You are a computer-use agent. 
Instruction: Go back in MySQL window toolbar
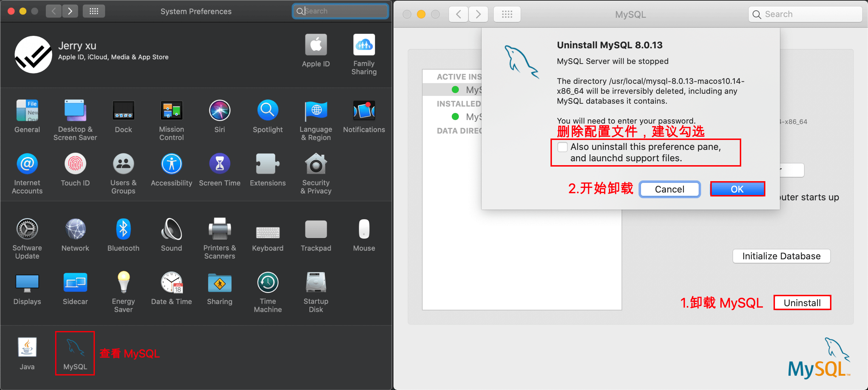click(459, 14)
